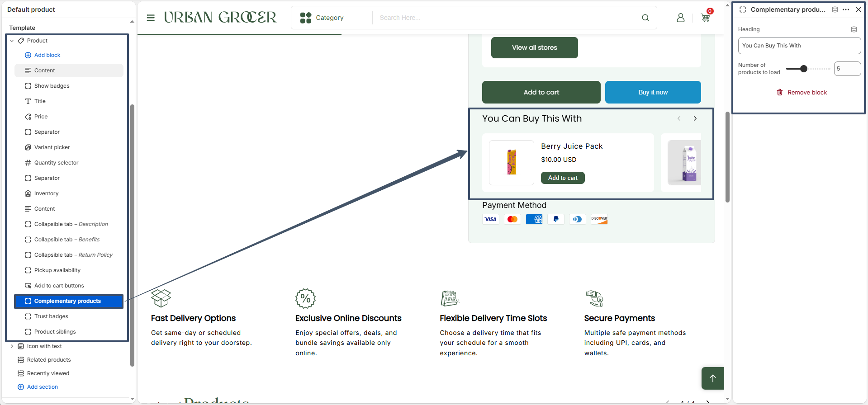The width and height of the screenshot is (868, 405).
Task: Click the Mastercard payment icon
Action: [x=512, y=219]
